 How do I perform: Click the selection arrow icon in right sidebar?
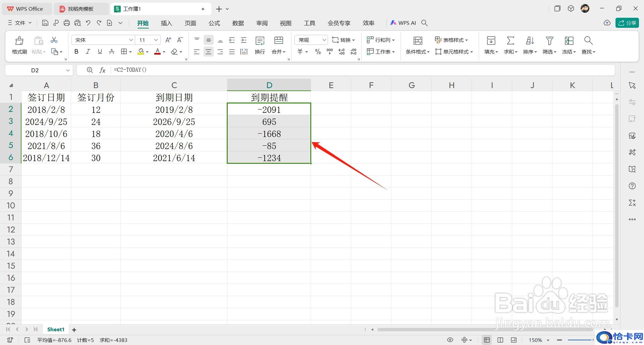coord(632,85)
